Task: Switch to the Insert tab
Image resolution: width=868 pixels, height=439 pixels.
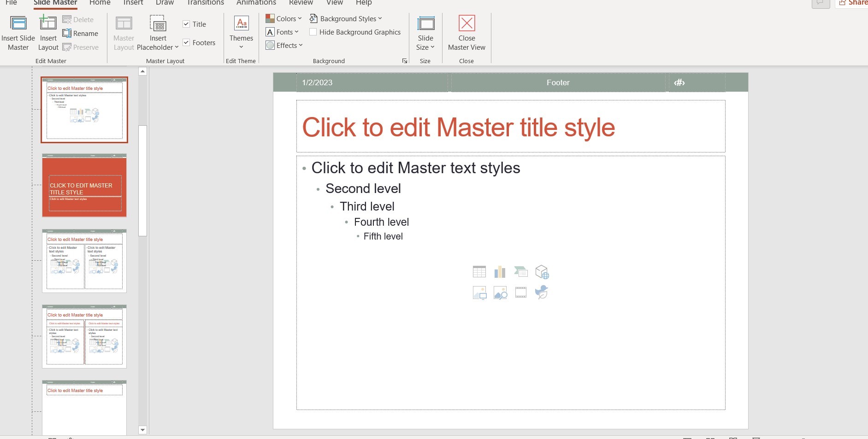Action: (x=133, y=3)
